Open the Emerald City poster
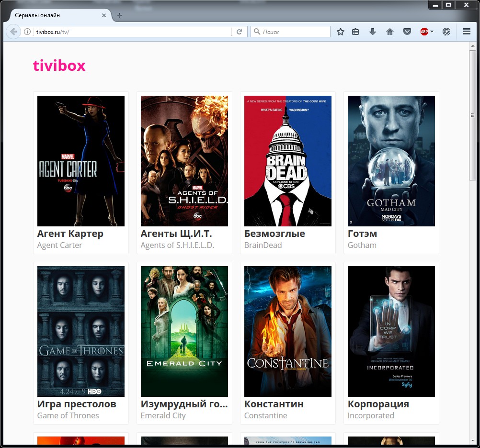The image size is (480, 448). [184, 331]
